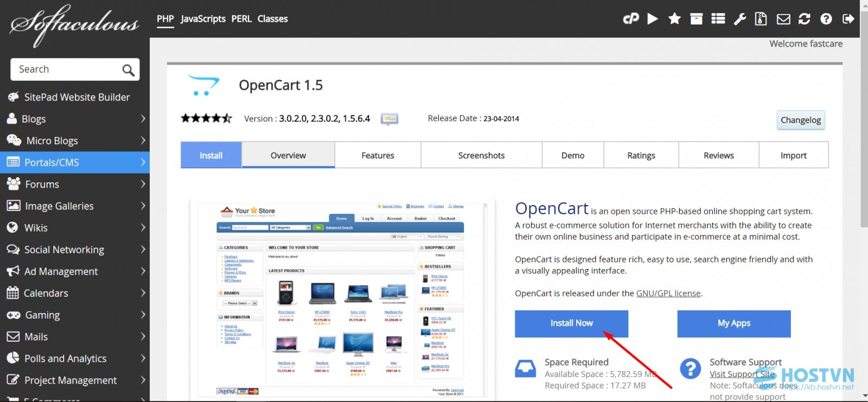Viewport: 868px width, 402px height.
Task: Click the My Apps button
Action: click(x=734, y=323)
